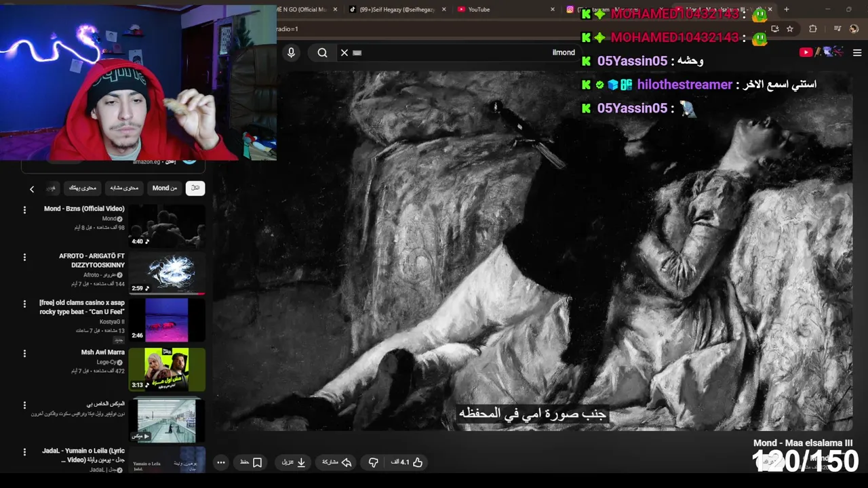Click the YouTube logo in the header
Screen dimensions: 868x488
[x=821, y=52]
